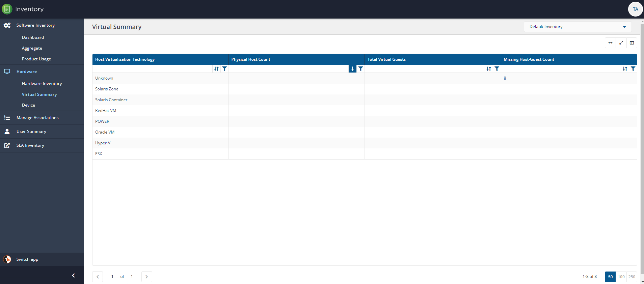644x284 pixels.
Task: Select the POWER row
Action: (365, 121)
